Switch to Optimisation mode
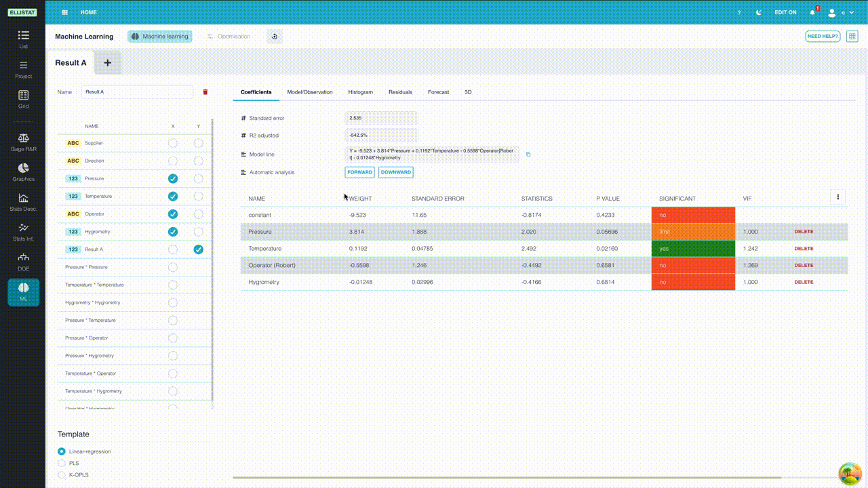868x488 pixels. [229, 37]
